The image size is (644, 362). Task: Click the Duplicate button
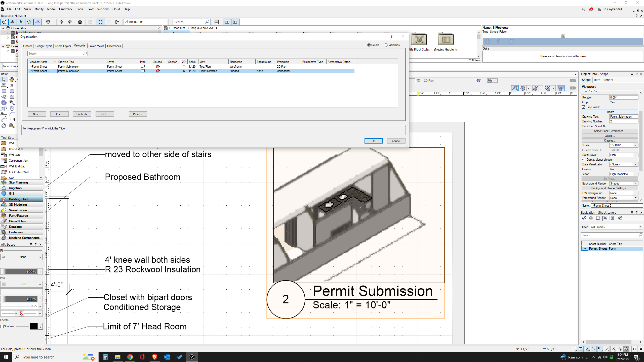[x=82, y=114]
